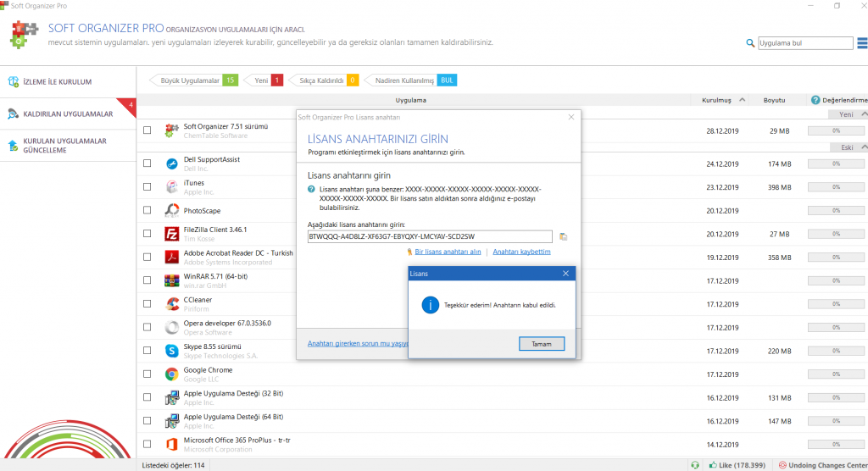
Task: Close the Lisans anahtarı window
Action: coord(571,117)
